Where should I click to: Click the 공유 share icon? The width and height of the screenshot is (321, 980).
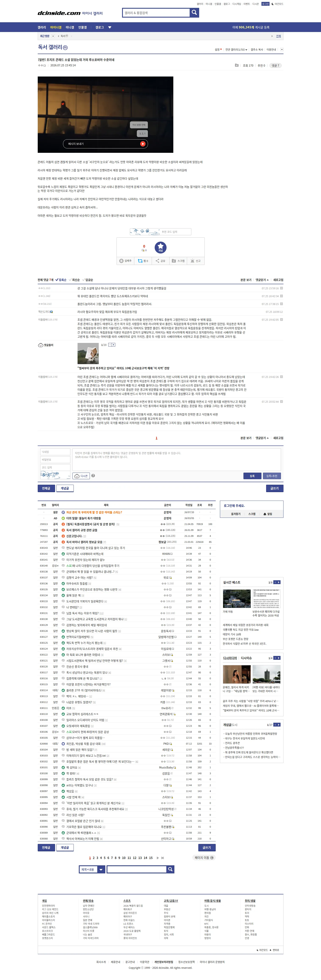(157, 261)
